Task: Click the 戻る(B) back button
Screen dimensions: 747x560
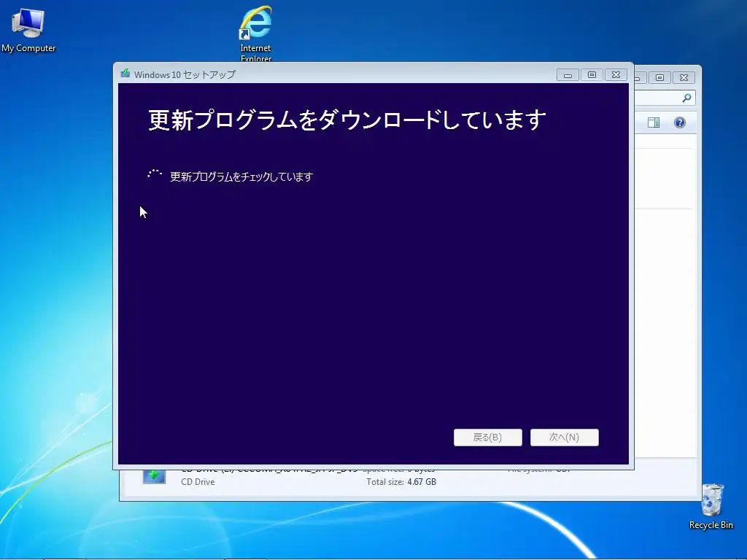Action: coord(488,437)
